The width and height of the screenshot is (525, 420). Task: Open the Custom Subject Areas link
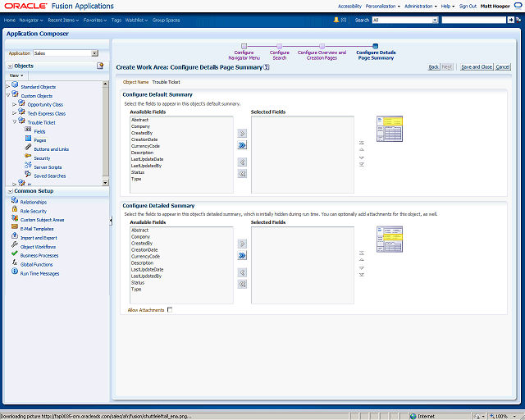42,220
